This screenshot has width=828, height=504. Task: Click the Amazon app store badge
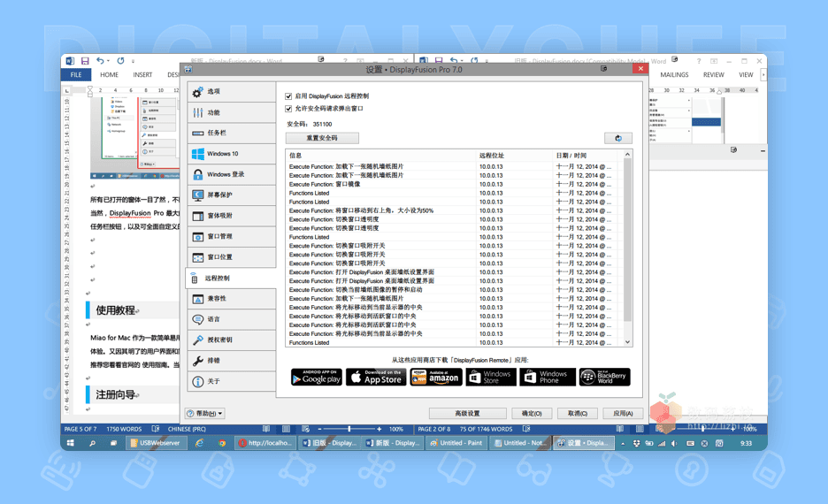(436, 377)
